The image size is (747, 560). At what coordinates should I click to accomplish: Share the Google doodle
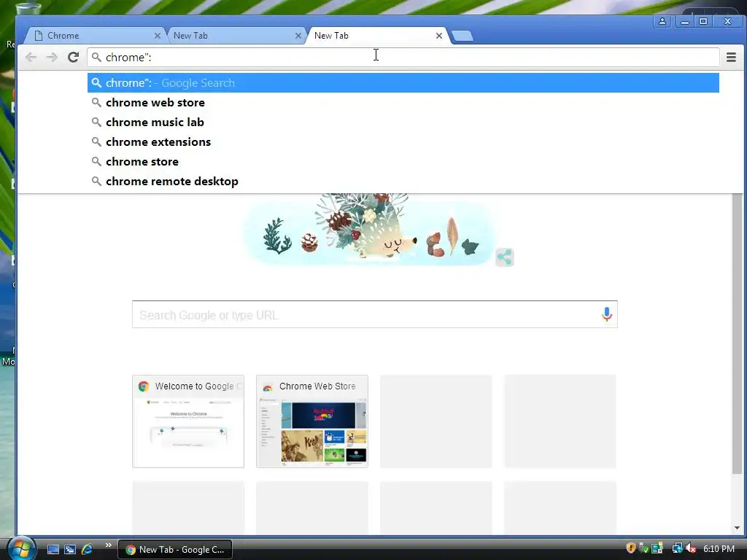[504, 257]
